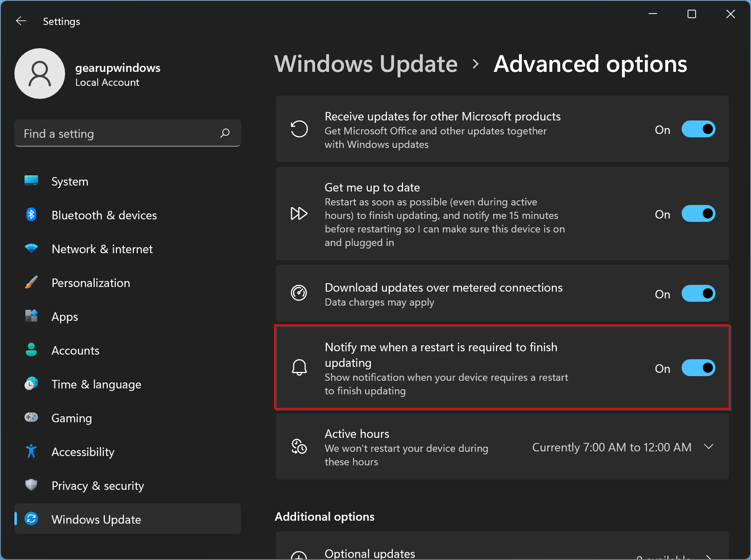The image size is (751, 560).
Task: Click the Additional options heading
Action: pyautogui.click(x=325, y=516)
